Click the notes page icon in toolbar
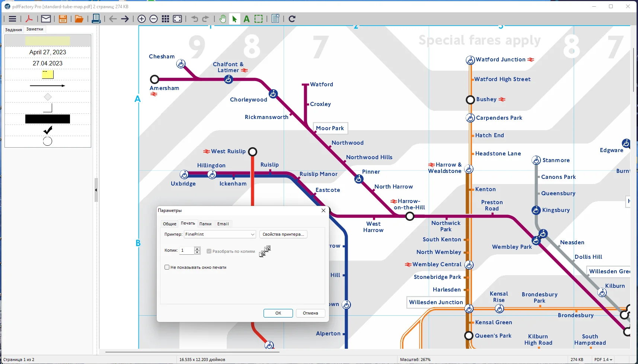 (275, 19)
